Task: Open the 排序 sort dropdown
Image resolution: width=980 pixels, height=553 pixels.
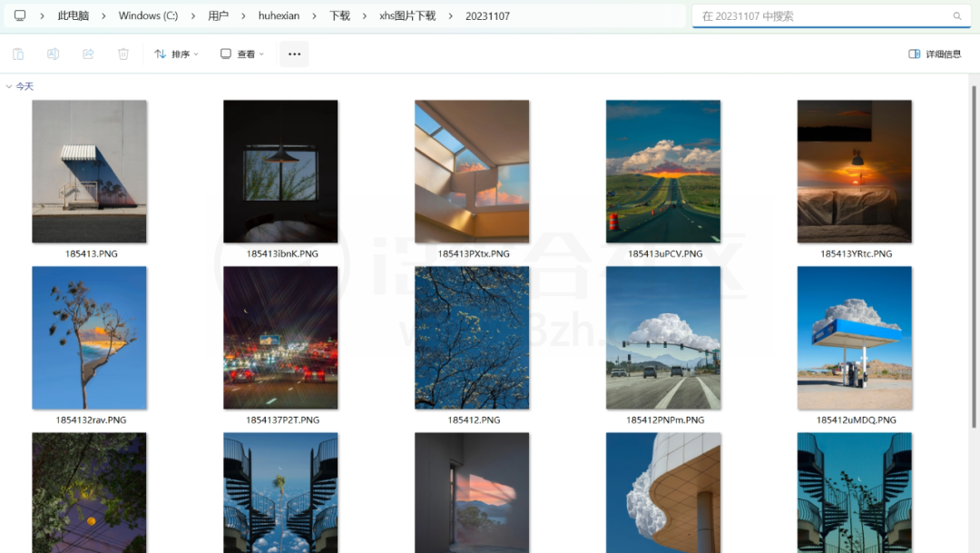Action: (176, 54)
